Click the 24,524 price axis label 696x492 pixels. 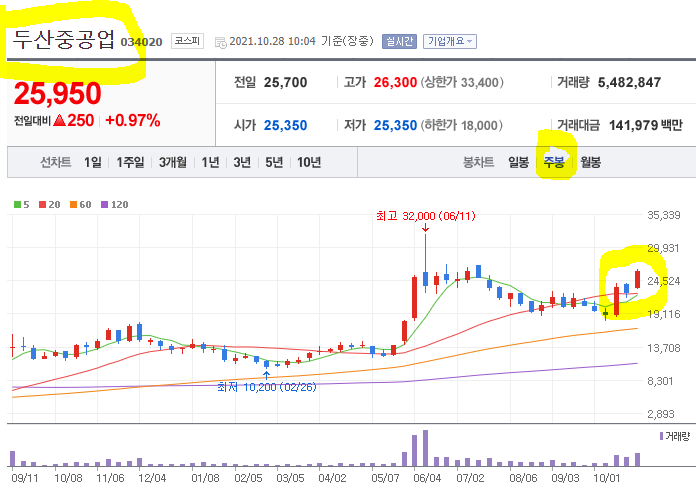(664, 281)
